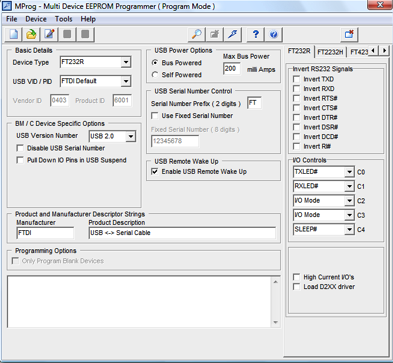The height and width of the screenshot is (363, 393).
Task: Open the Device menu
Action: click(36, 19)
